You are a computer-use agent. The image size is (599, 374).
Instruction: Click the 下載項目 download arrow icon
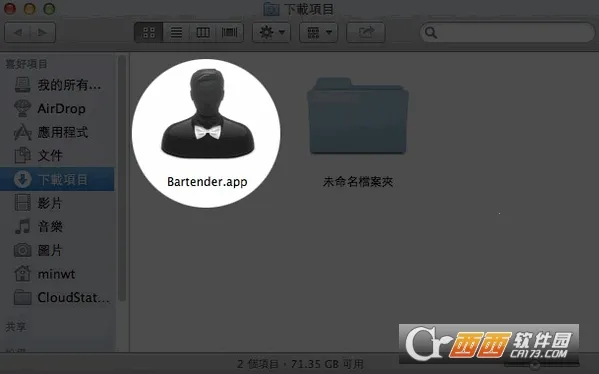pyautogui.click(x=22, y=179)
